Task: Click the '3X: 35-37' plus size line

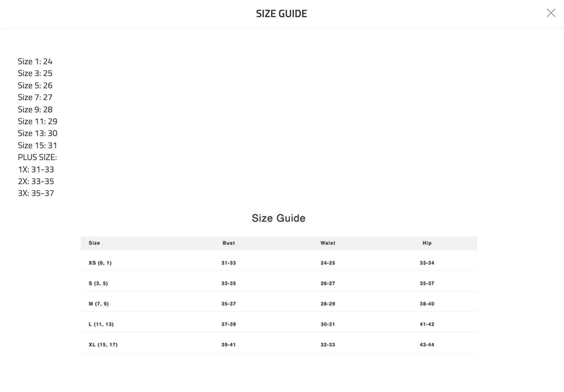Action: pos(36,193)
